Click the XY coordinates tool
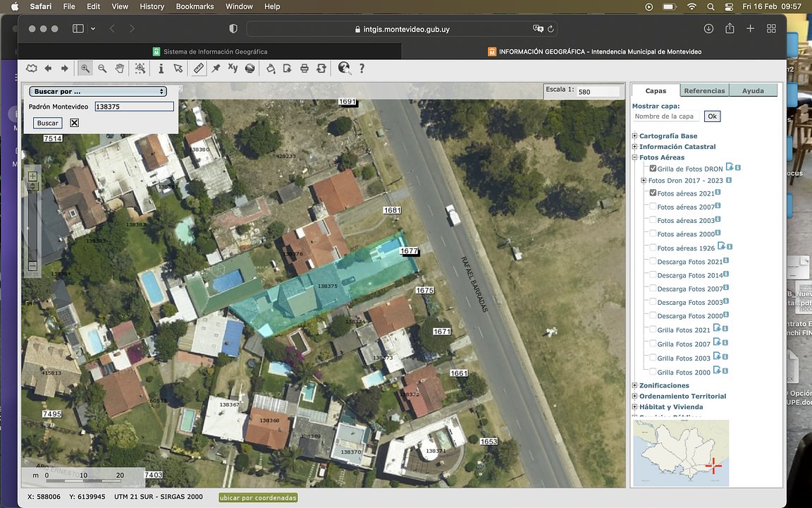This screenshot has height=508, width=812. coord(233,68)
